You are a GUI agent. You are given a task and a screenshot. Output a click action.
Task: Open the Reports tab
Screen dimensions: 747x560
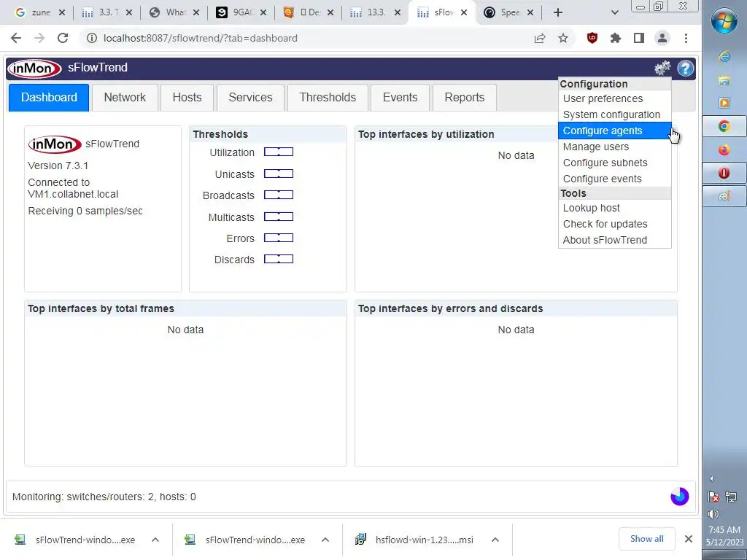(465, 98)
